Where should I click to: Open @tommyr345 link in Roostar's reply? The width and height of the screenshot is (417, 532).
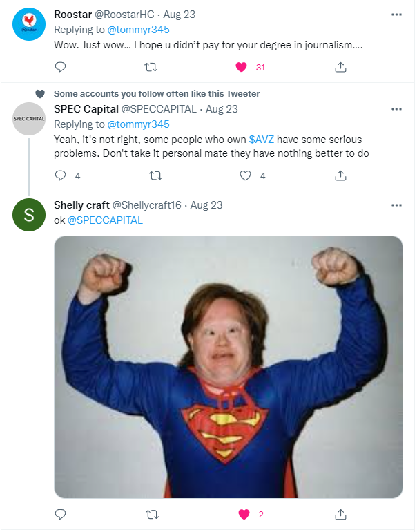[x=138, y=30]
